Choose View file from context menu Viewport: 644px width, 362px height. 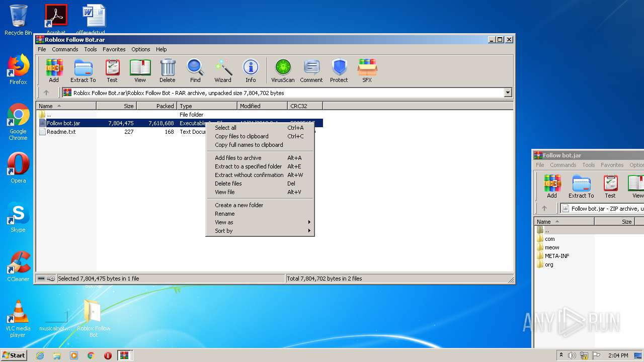(260, 192)
